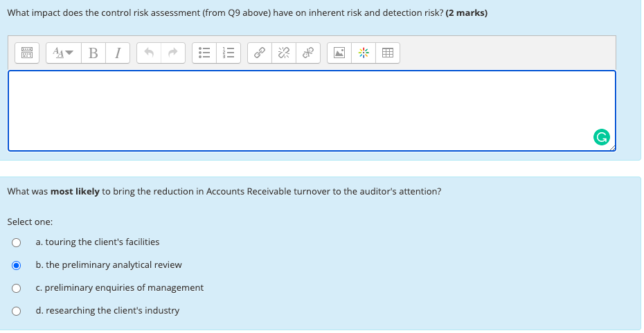Click the redo arrow

click(x=173, y=53)
